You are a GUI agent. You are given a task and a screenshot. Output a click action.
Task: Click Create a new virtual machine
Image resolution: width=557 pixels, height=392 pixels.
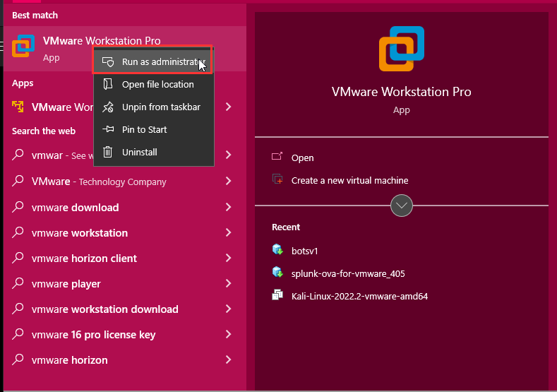pyautogui.click(x=349, y=181)
